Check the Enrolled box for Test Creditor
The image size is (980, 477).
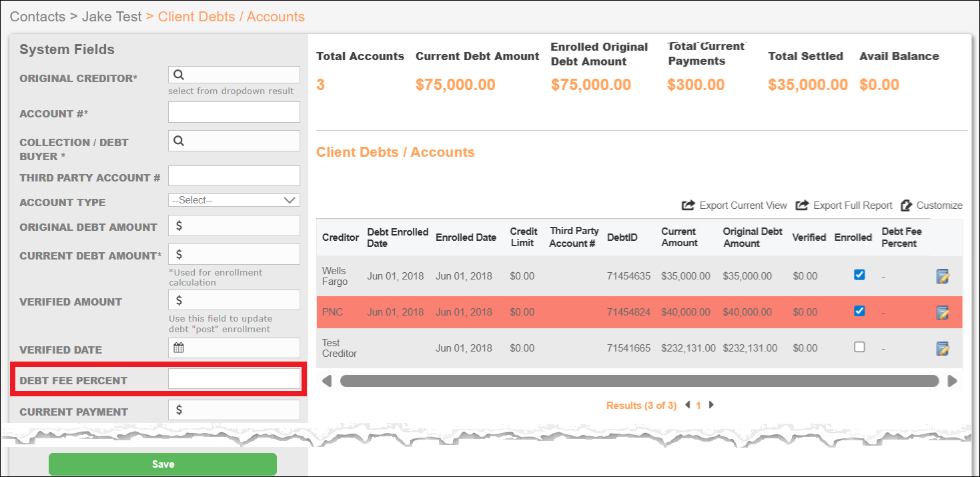859,347
